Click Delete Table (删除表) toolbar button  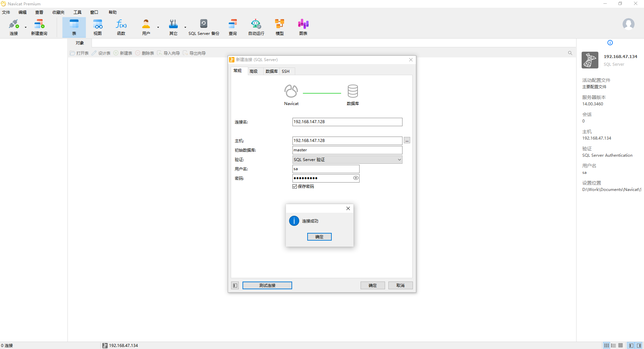pos(145,53)
